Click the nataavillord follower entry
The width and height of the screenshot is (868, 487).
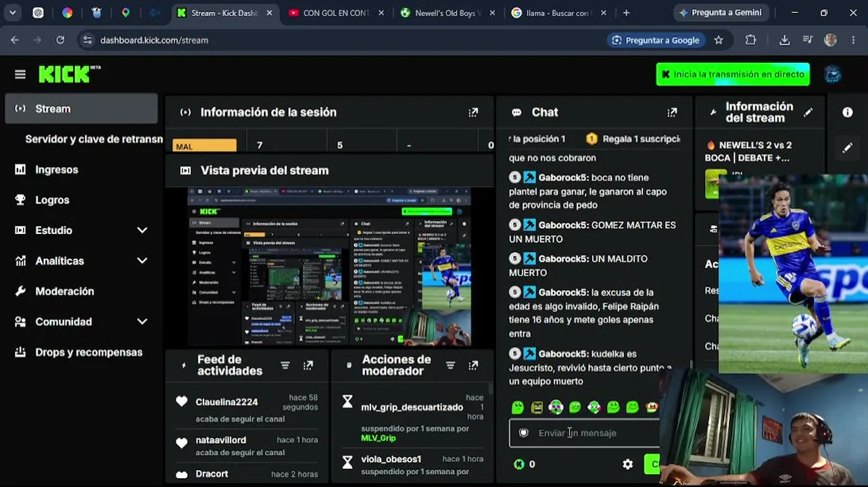pyautogui.click(x=246, y=446)
